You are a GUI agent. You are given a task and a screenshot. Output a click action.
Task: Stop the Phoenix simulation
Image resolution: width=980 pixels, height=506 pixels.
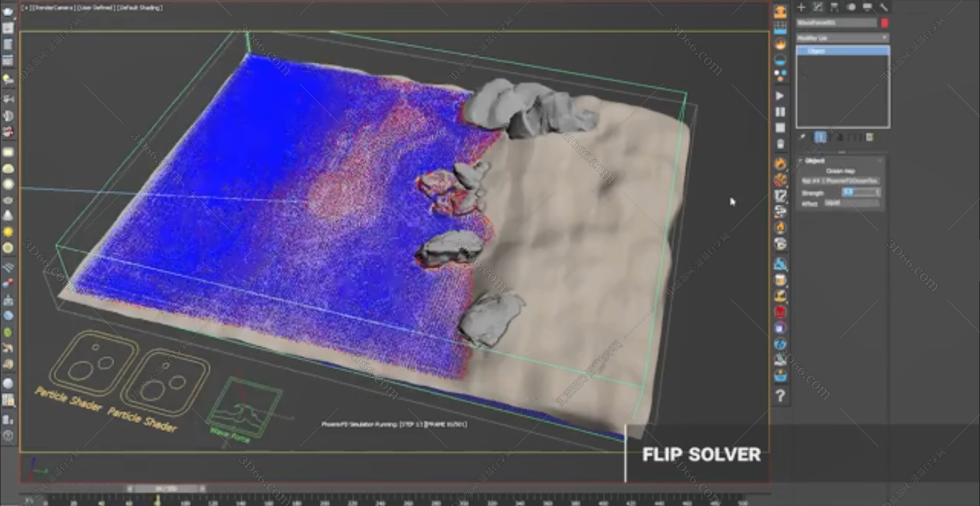[x=780, y=128]
